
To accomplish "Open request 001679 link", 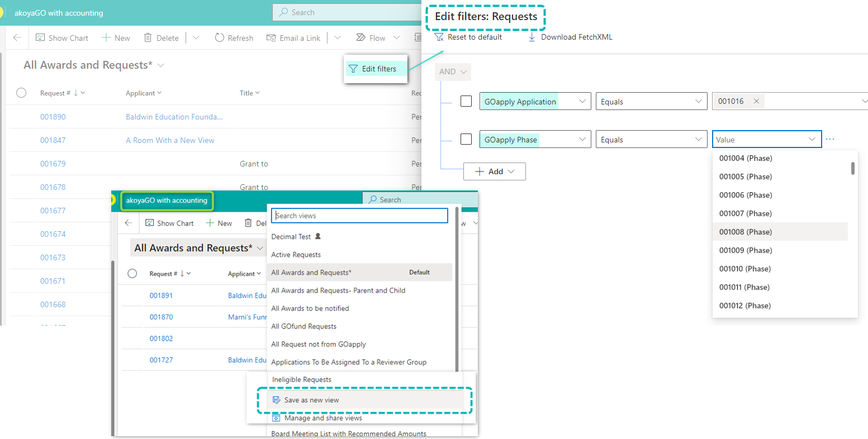I will point(53,164).
